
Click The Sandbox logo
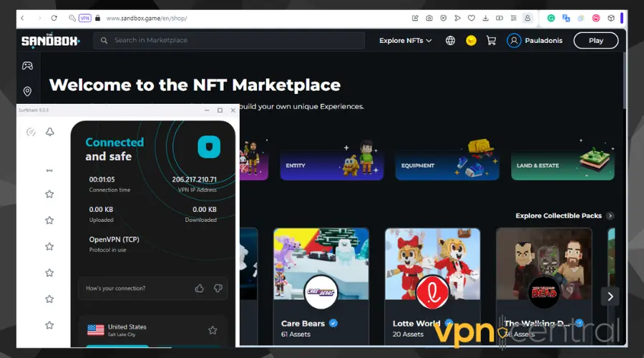pyautogui.click(x=50, y=40)
